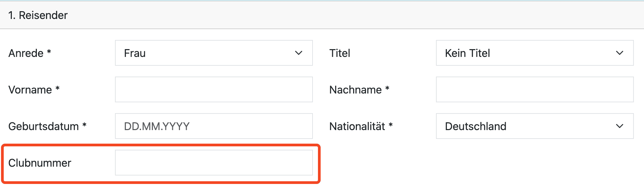Select the Geburtsdatum DD.MM.YYYY field

(x=214, y=126)
